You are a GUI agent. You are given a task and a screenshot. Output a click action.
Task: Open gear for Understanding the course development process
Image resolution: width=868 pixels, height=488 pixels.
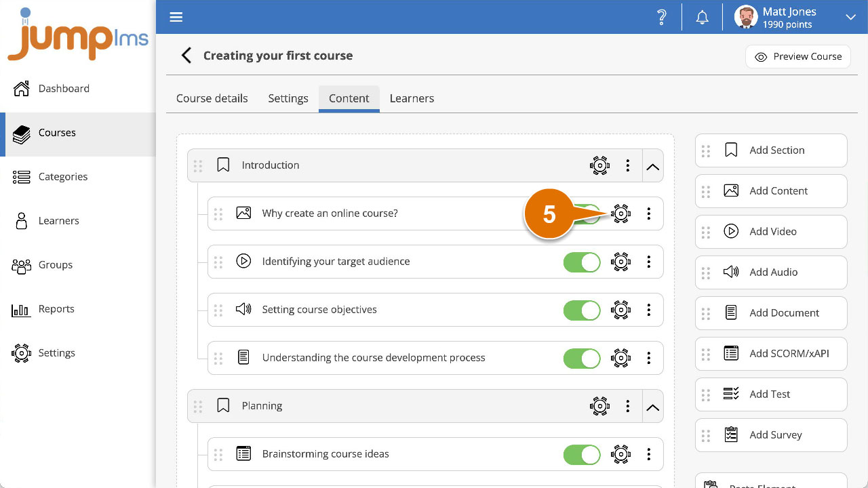[x=620, y=358]
